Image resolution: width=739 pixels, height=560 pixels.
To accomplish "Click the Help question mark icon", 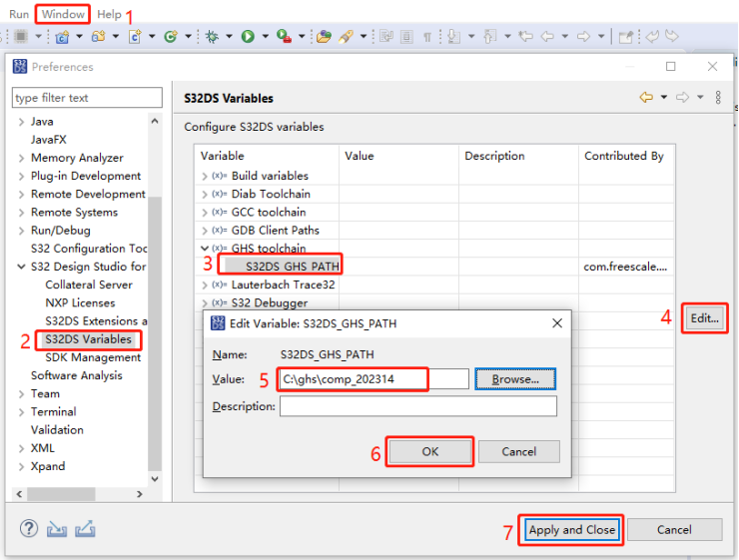I will 30,529.
